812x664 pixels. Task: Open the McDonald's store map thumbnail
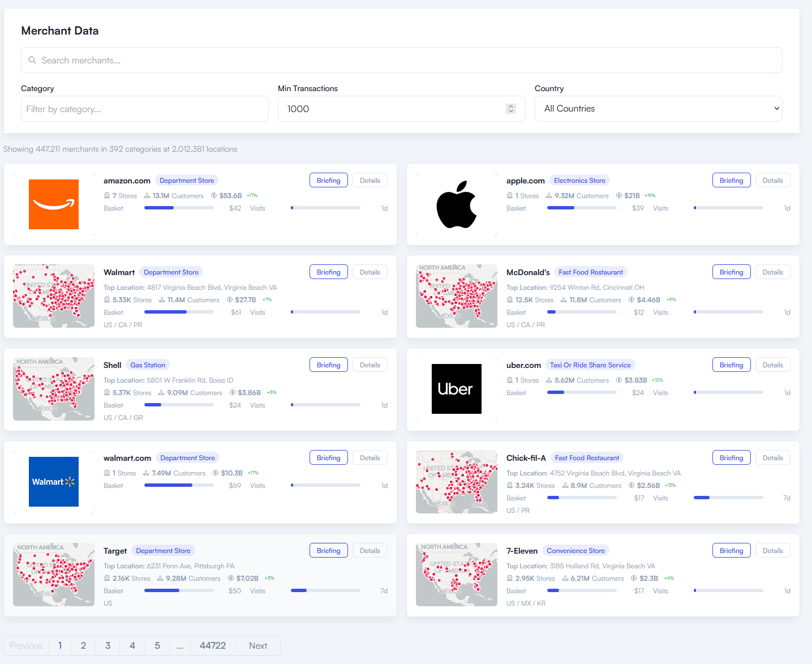coord(457,296)
